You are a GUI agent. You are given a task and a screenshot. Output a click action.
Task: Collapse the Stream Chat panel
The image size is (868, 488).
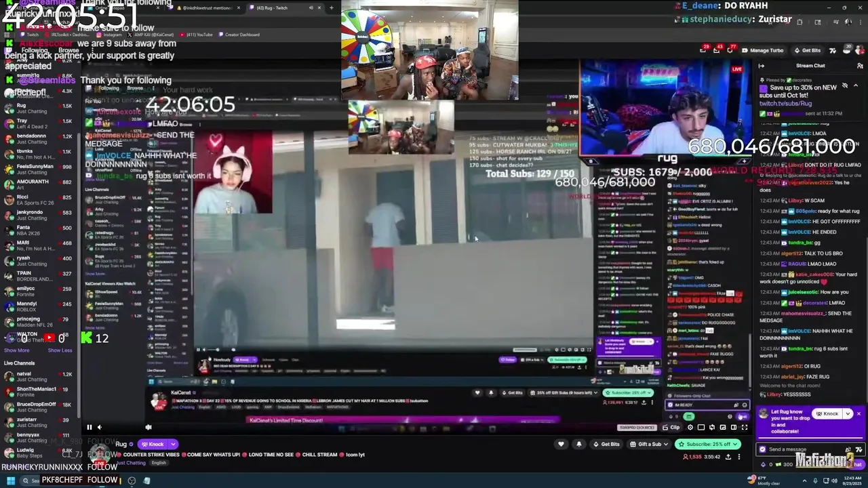pyautogui.click(x=762, y=66)
